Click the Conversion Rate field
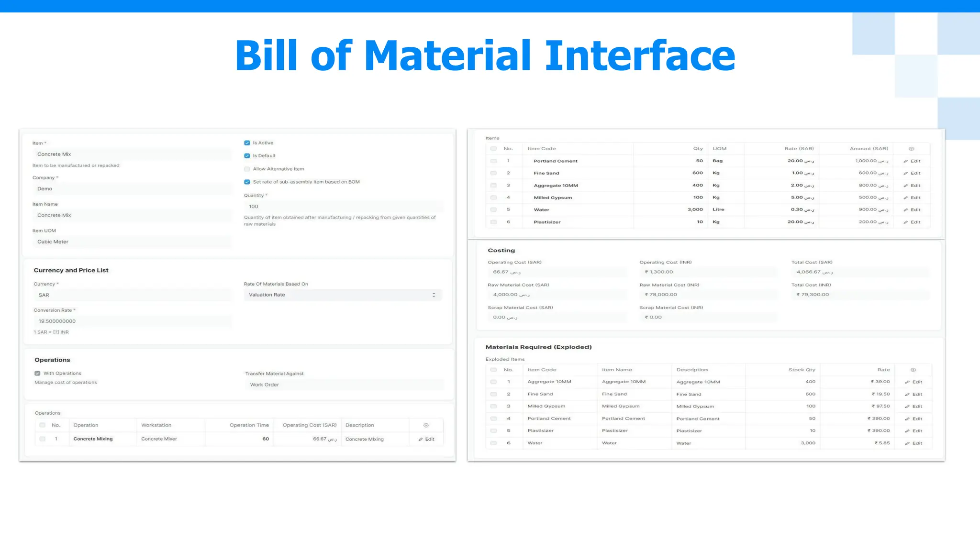The image size is (980, 551). (133, 321)
